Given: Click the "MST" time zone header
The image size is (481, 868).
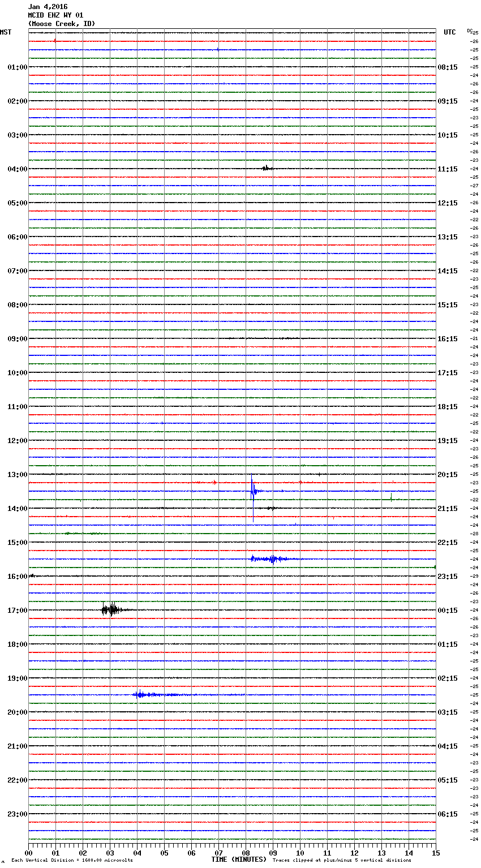Looking at the screenshot, I should pos(6,32).
